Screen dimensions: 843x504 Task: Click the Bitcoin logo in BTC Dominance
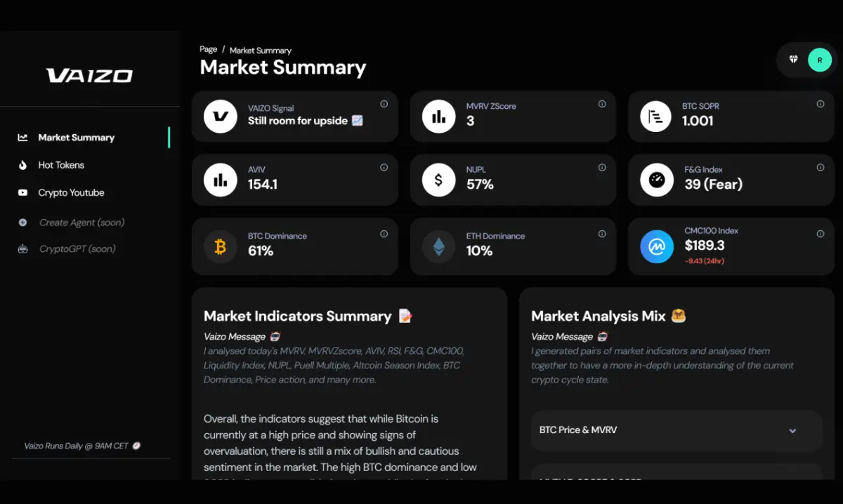pyautogui.click(x=220, y=247)
